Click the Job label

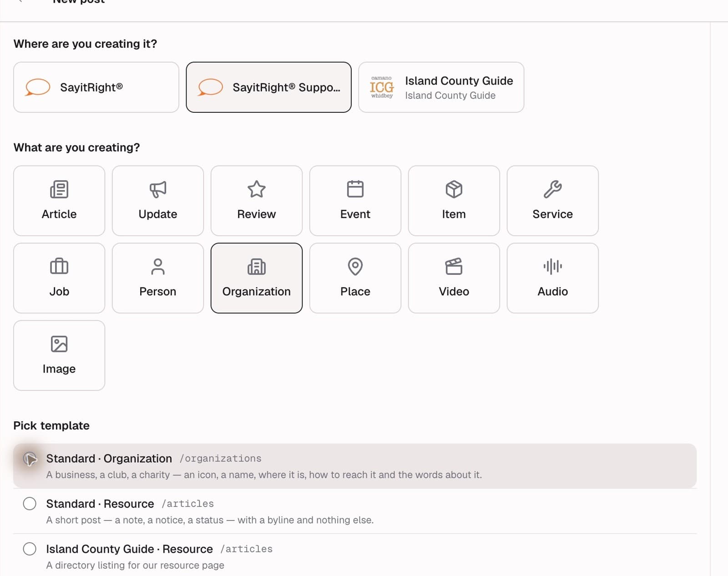[x=59, y=291]
